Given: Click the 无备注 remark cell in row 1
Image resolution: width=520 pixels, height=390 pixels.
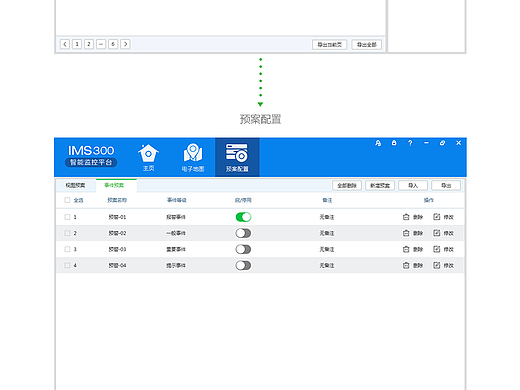Looking at the screenshot, I should 327,217.
